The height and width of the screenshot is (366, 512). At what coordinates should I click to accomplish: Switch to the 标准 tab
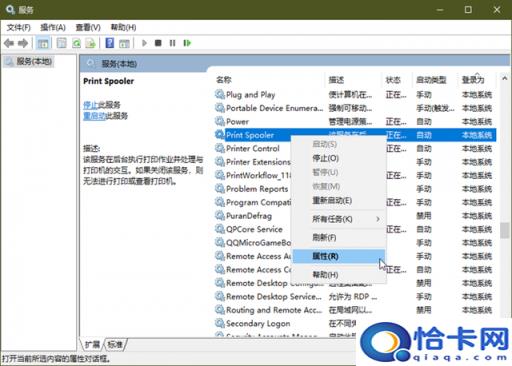click(115, 344)
